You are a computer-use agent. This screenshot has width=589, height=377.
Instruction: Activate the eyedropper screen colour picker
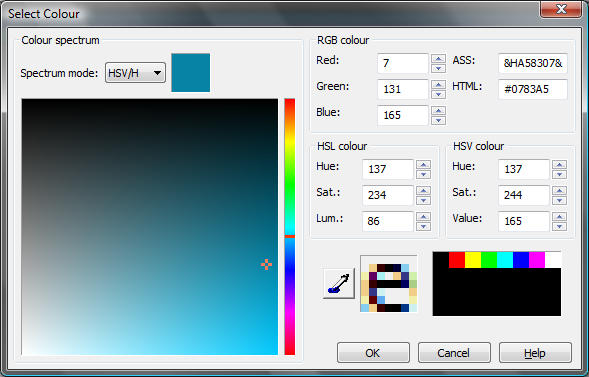click(339, 284)
